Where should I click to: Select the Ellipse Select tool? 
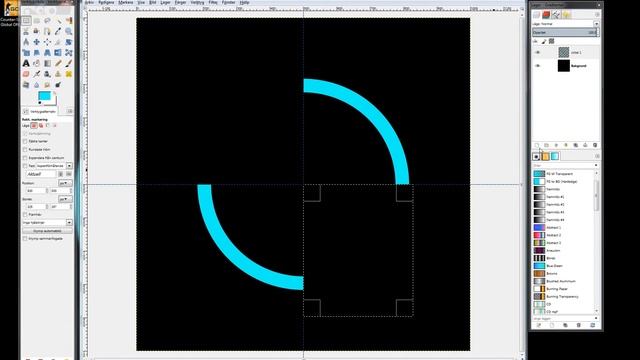point(37,20)
